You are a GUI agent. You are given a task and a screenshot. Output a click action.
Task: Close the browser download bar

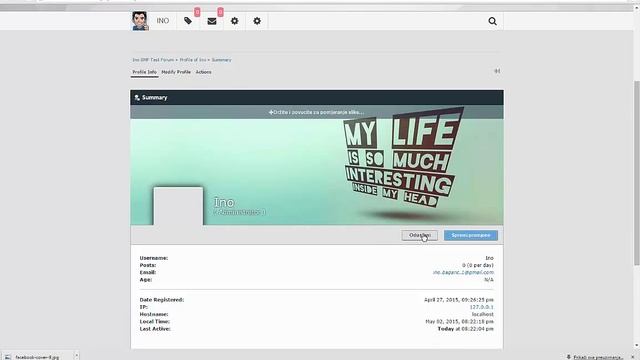(633, 357)
